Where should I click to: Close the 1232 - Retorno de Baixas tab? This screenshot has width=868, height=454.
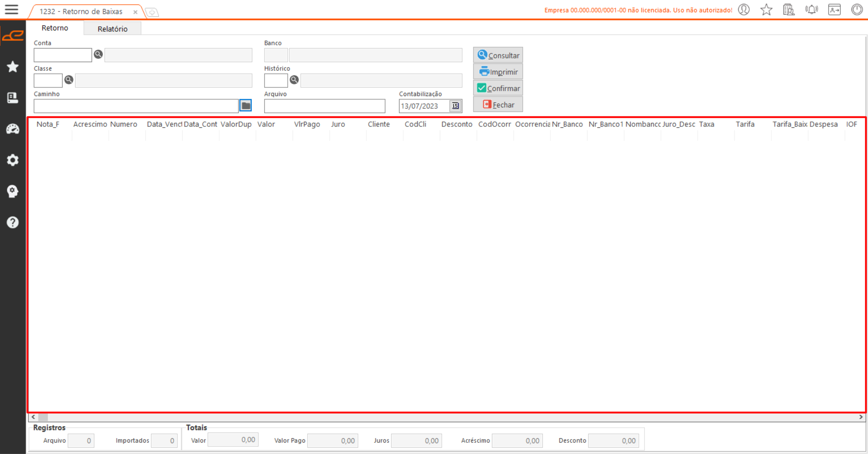135,12
